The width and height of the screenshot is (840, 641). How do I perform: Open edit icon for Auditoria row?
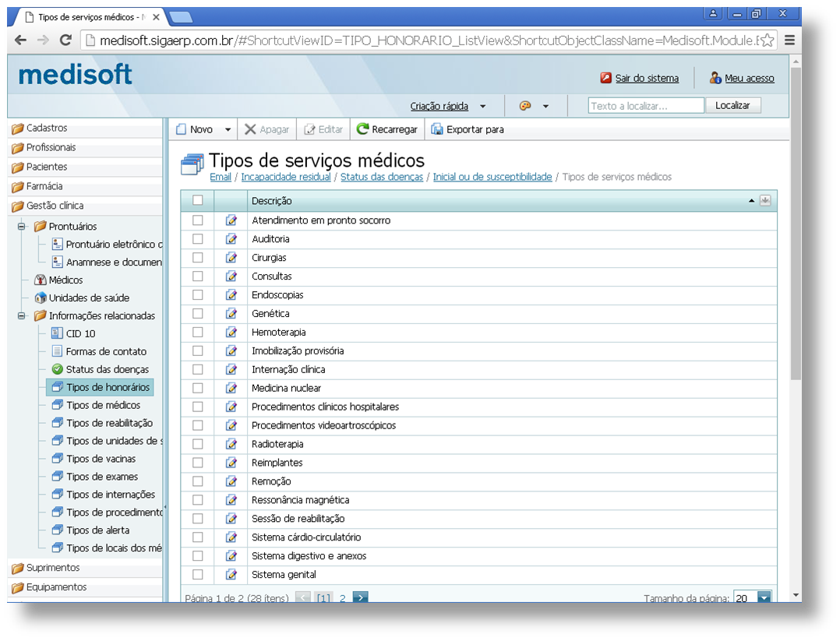231,239
